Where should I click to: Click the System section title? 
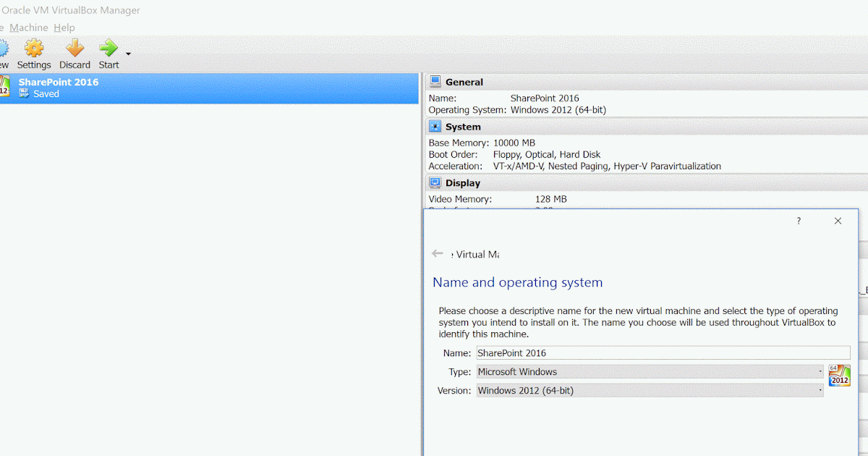(x=463, y=127)
